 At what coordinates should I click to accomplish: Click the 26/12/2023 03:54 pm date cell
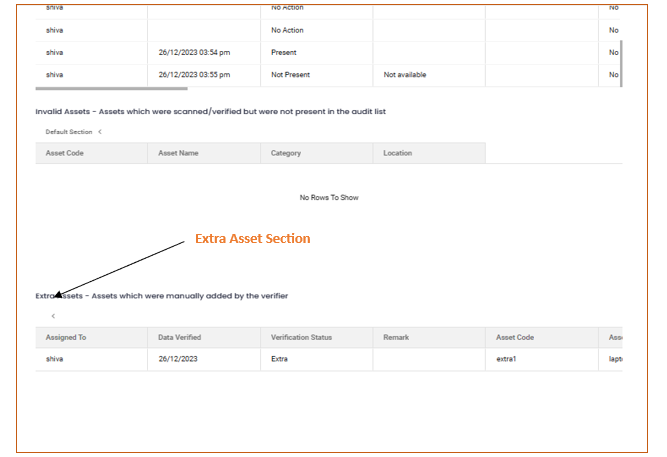tap(193, 52)
